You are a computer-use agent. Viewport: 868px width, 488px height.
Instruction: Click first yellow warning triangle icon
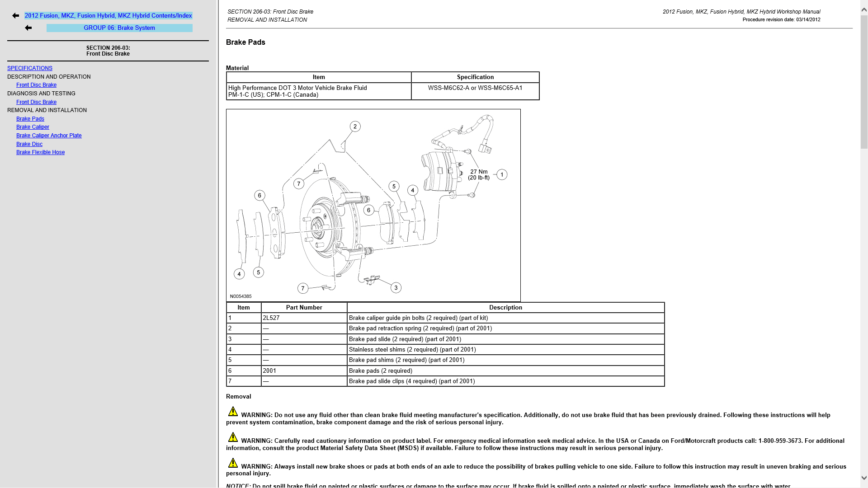click(233, 412)
